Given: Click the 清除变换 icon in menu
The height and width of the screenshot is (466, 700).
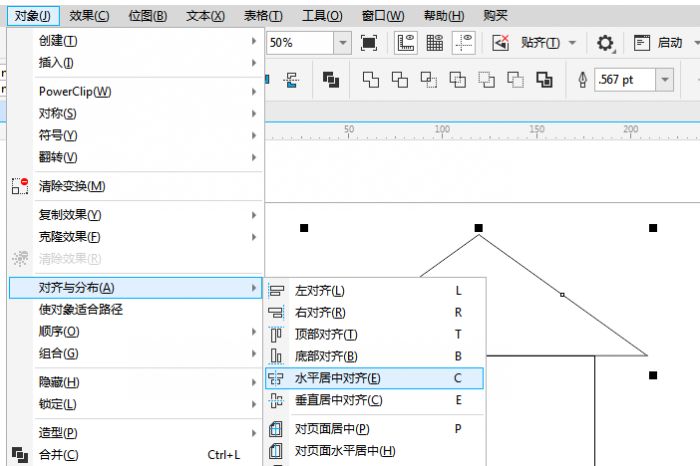Looking at the screenshot, I should (x=20, y=186).
